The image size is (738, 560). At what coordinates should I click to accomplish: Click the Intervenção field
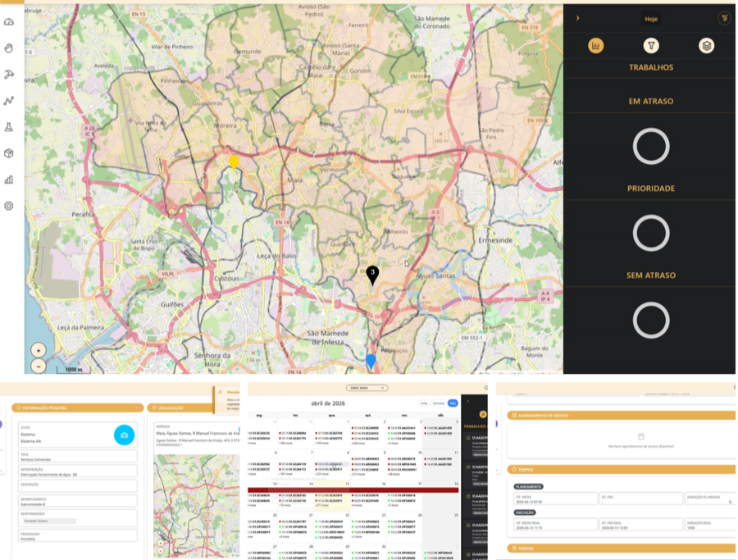78,471
